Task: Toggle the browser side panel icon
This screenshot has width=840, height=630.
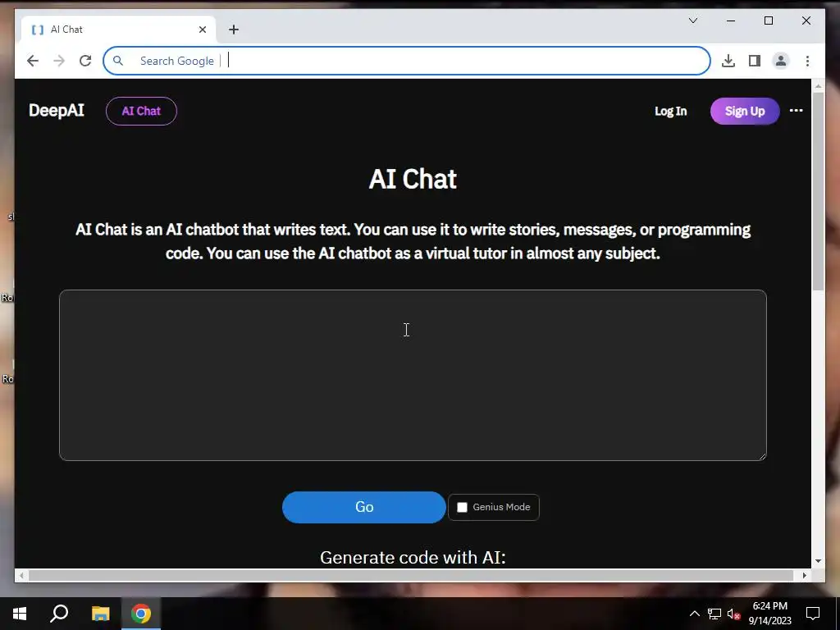Action: (755, 61)
